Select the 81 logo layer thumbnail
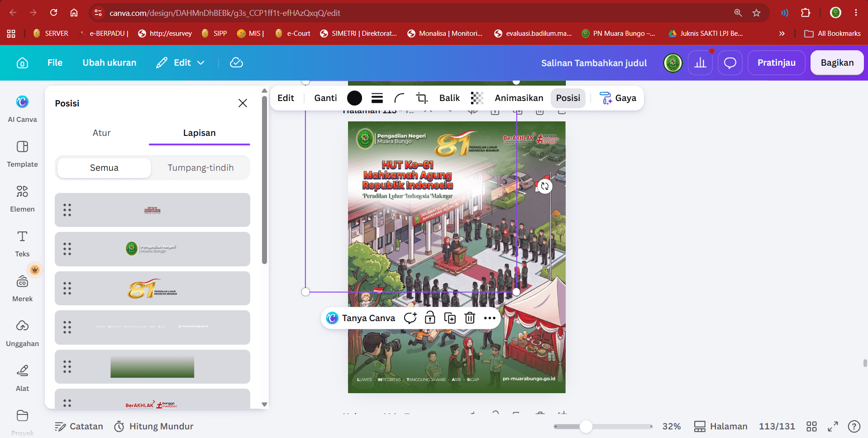Image resolution: width=868 pixels, height=438 pixels. pyautogui.click(x=153, y=288)
